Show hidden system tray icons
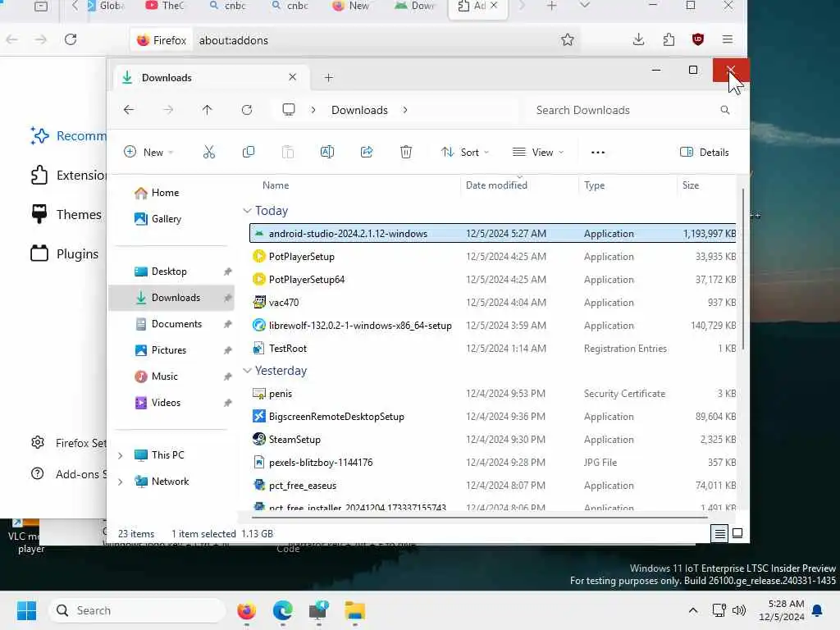 (x=692, y=610)
